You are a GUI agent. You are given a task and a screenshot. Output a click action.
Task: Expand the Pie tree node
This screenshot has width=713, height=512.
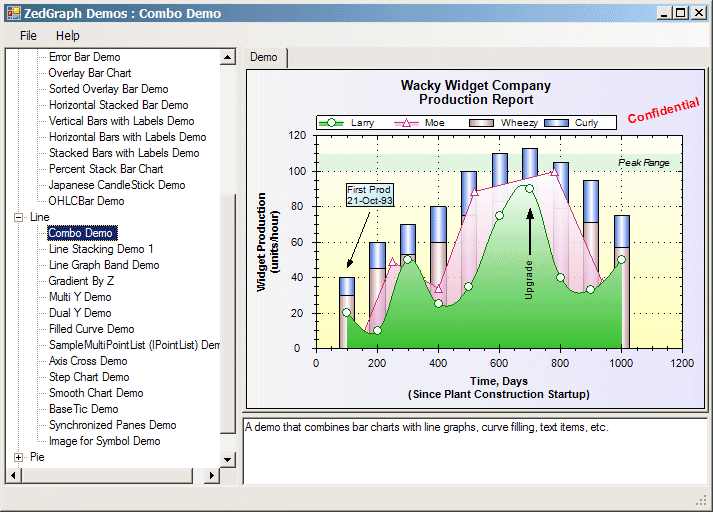19,457
